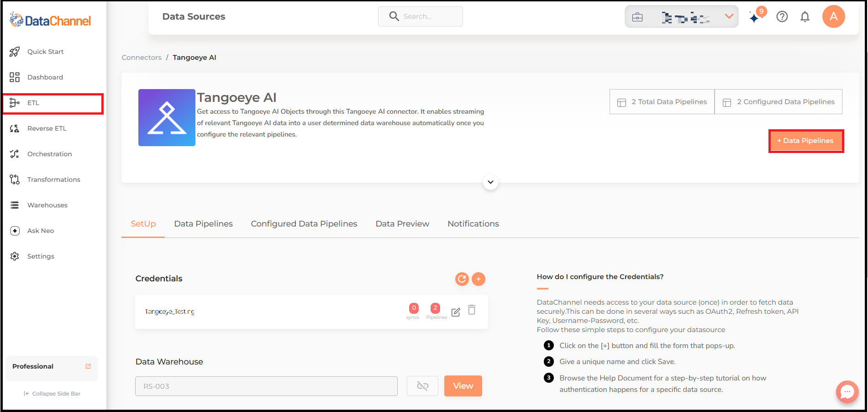This screenshot has width=868, height=412.
Task: Go to Dashboard in the sidebar
Action: point(45,77)
